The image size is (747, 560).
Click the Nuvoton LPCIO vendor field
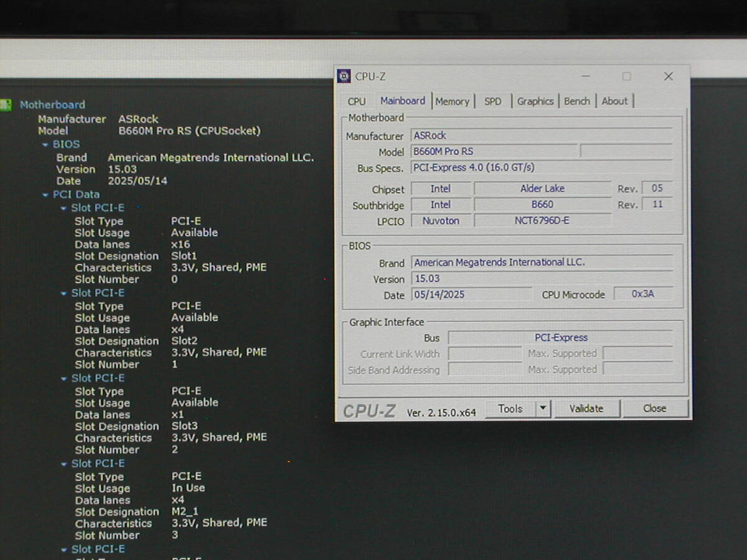(x=441, y=221)
